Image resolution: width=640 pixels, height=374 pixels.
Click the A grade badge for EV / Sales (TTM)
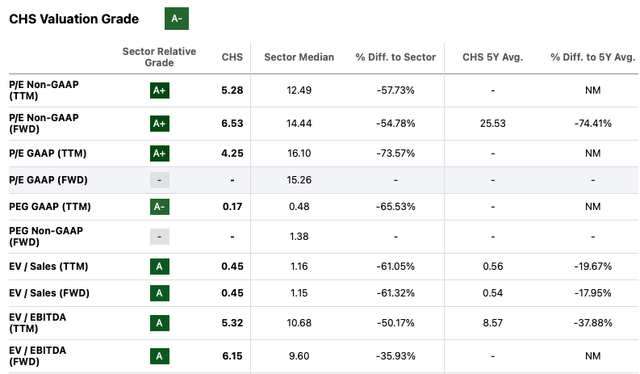(160, 267)
